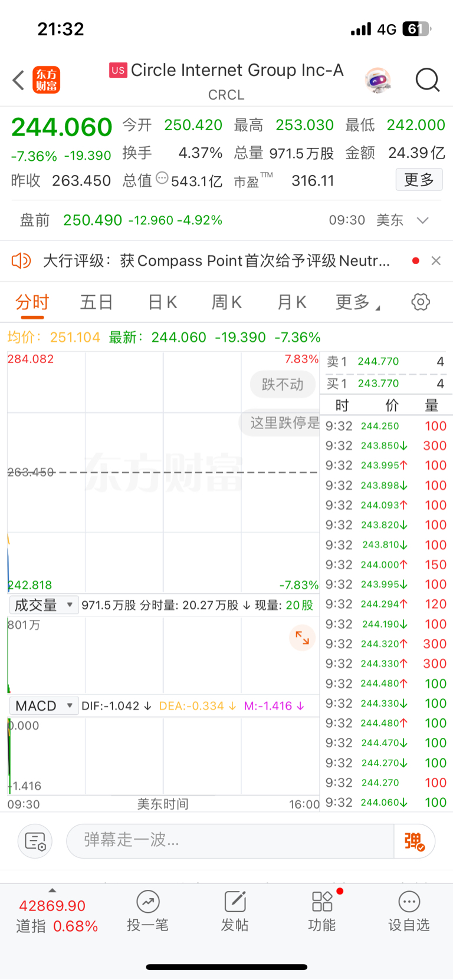
Task: Tap the 买1 243.770 bid row
Action: 386,384
